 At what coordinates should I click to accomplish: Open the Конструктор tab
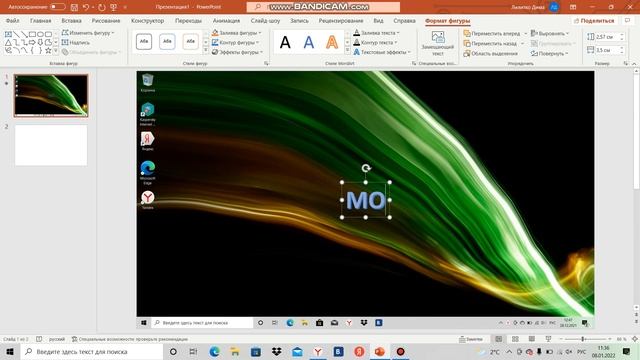pos(147,20)
